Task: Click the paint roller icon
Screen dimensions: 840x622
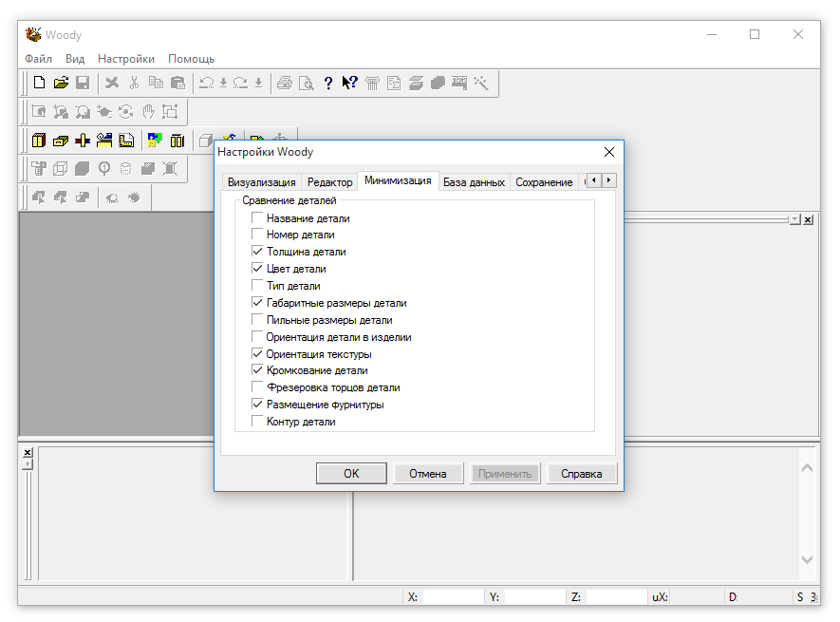Action: click(39, 169)
